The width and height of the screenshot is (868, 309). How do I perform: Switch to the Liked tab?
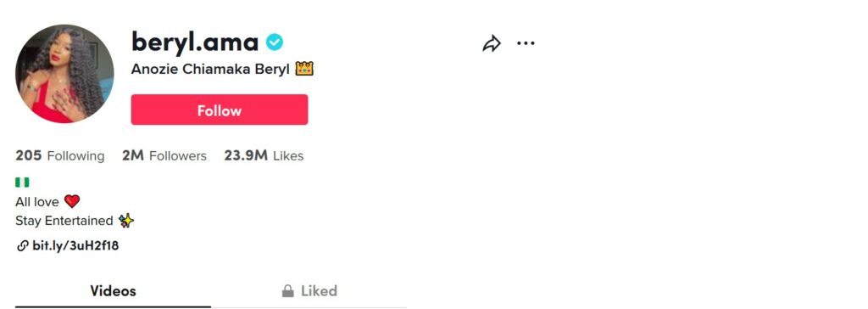tap(309, 290)
